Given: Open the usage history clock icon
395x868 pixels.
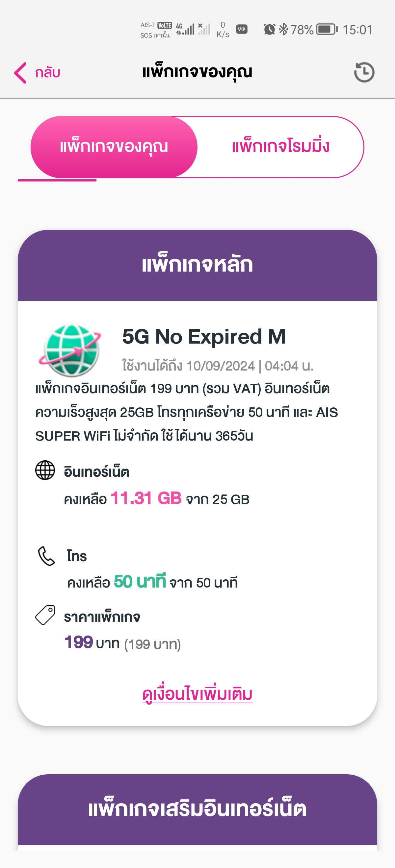Looking at the screenshot, I should (x=364, y=72).
